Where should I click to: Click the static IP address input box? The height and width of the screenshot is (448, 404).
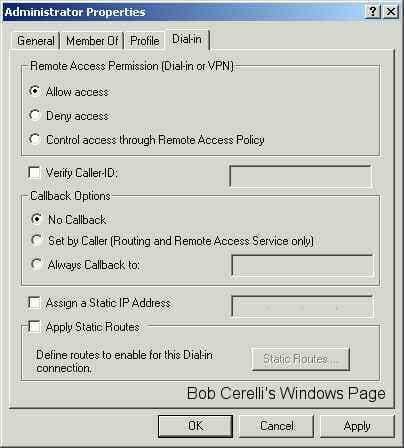tap(302, 307)
